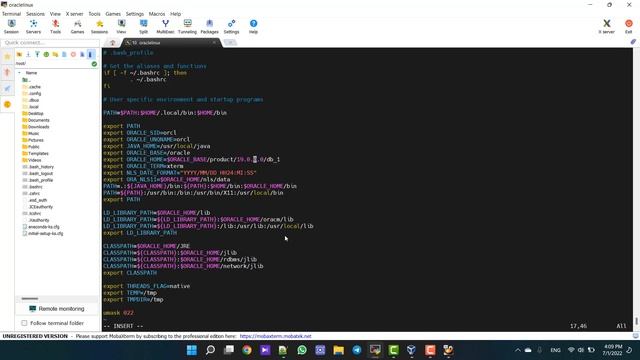Select the Downloads folder
640x360 pixels.
pyautogui.click(x=36, y=127)
